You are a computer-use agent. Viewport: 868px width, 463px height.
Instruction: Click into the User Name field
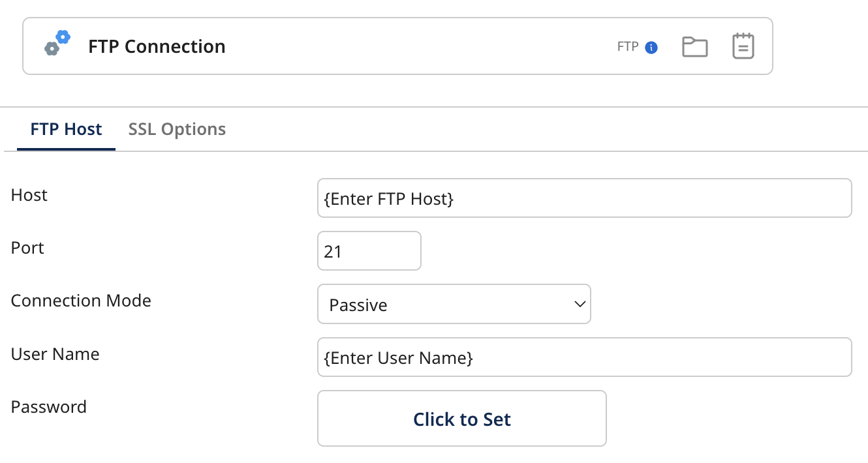click(584, 357)
